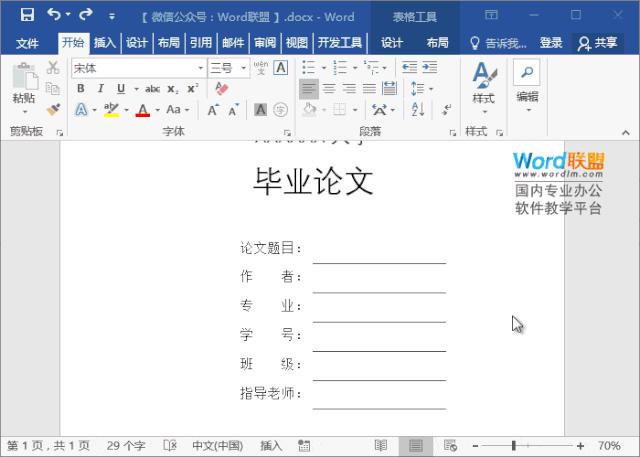Click the 29 个字 word count

click(x=126, y=446)
